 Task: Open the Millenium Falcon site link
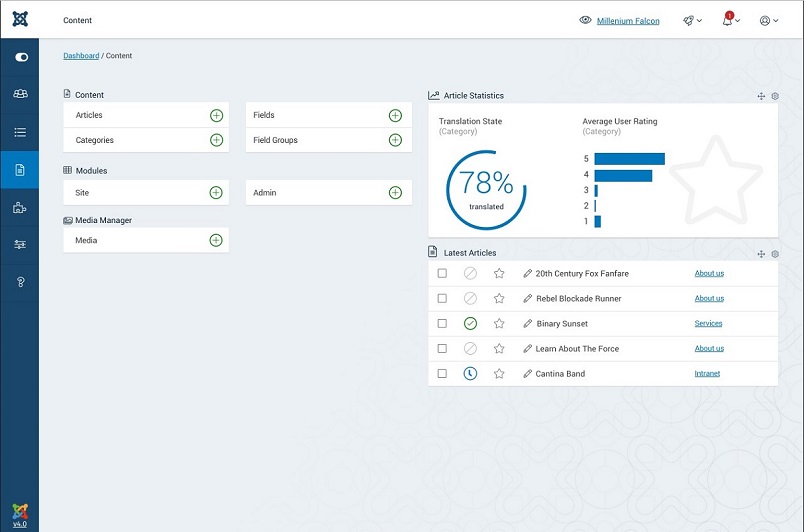tap(627, 21)
